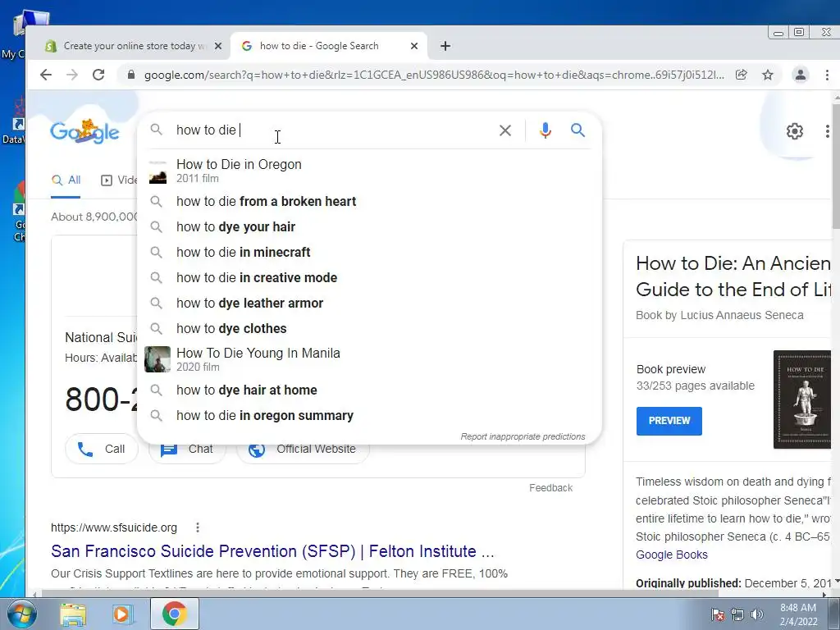
Task: Choose 'how to die from a broken heart'
Action: click(370, 202)
